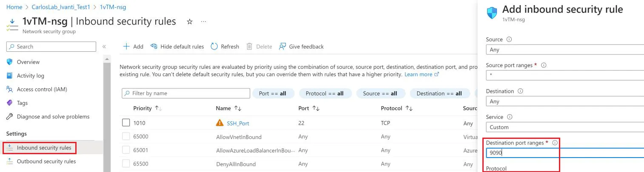Click Hide default rules

point(177,47)
